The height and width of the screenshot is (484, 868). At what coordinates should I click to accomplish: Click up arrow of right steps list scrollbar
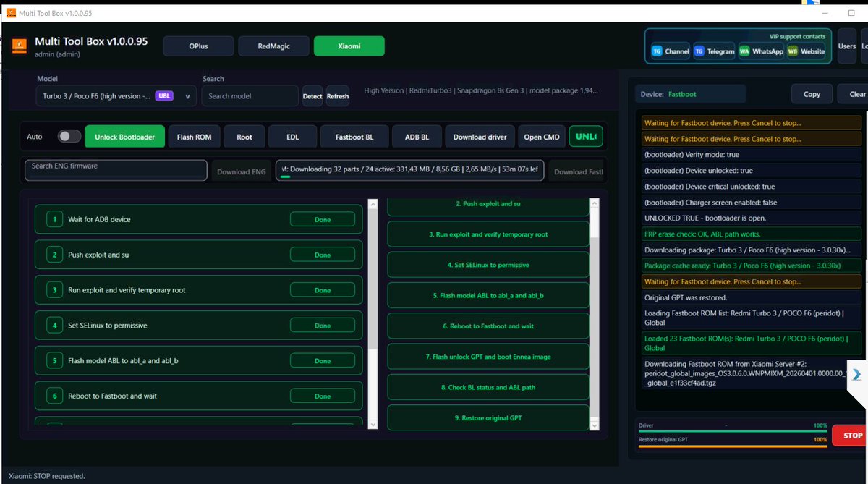coord(594,203)
